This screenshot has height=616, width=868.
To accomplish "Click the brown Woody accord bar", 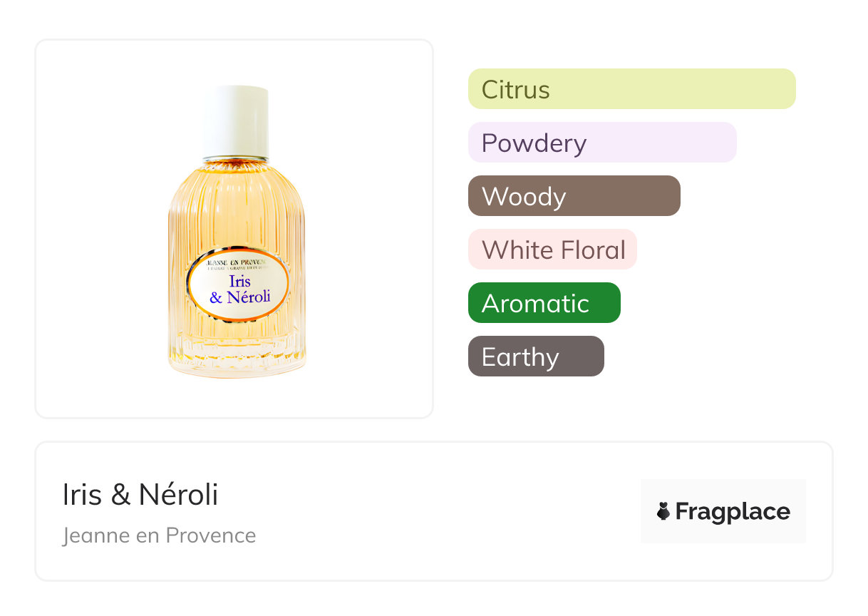I will [x=574, y=196].
